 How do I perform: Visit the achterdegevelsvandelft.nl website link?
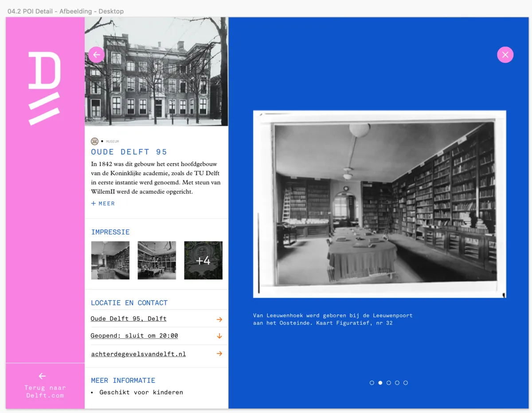point(138,354)
